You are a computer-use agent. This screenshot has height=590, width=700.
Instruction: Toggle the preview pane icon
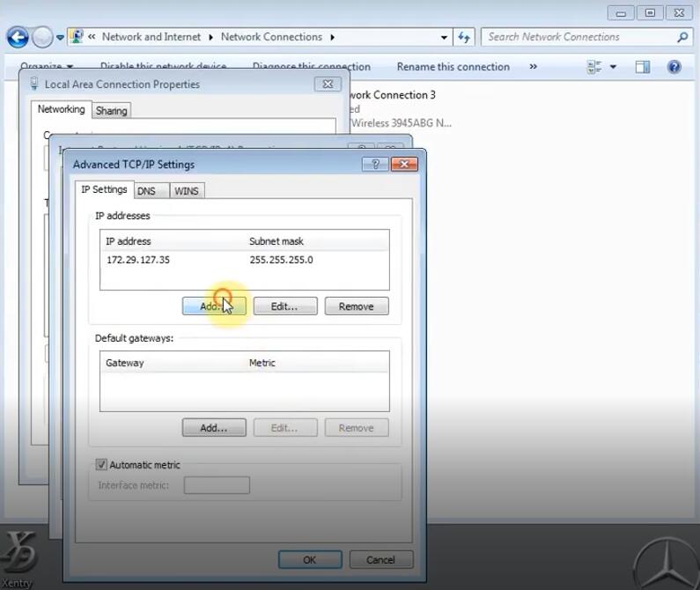coord(643,67)
